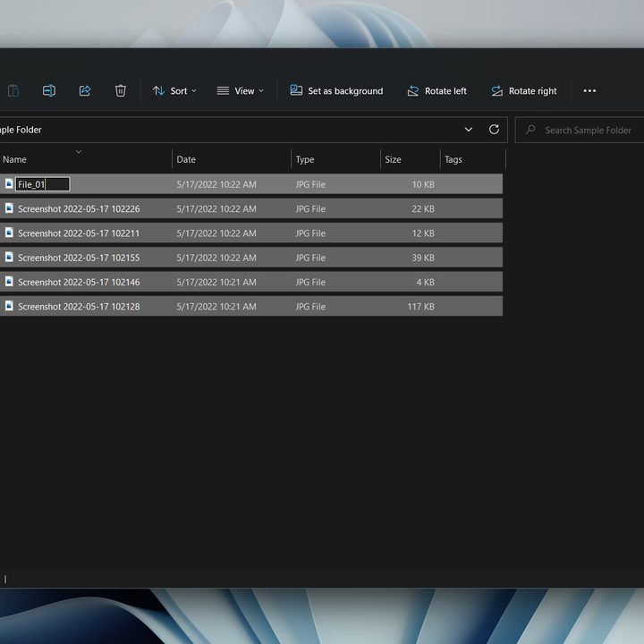Screen dimensions: 644x644
Task: Click the 4 KB size cell
Action: (x=426, y=282)
